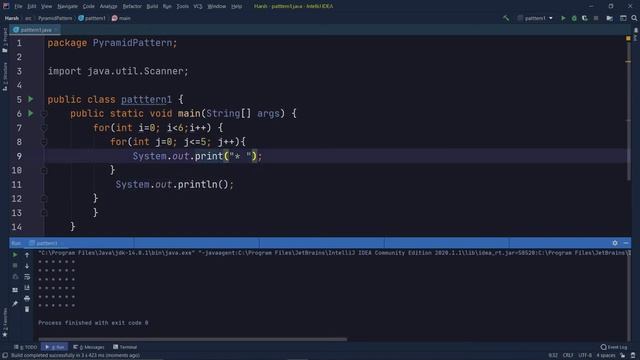The height and width of the screenshot is (360, 640).
Task: Open the Build menu
Action: point(152,6)
